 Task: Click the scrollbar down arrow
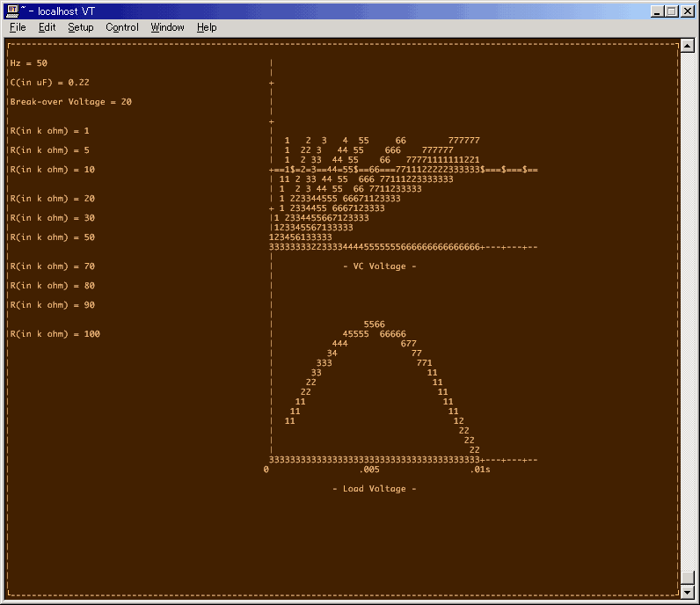pyautogui.click(x=688, y=593)
